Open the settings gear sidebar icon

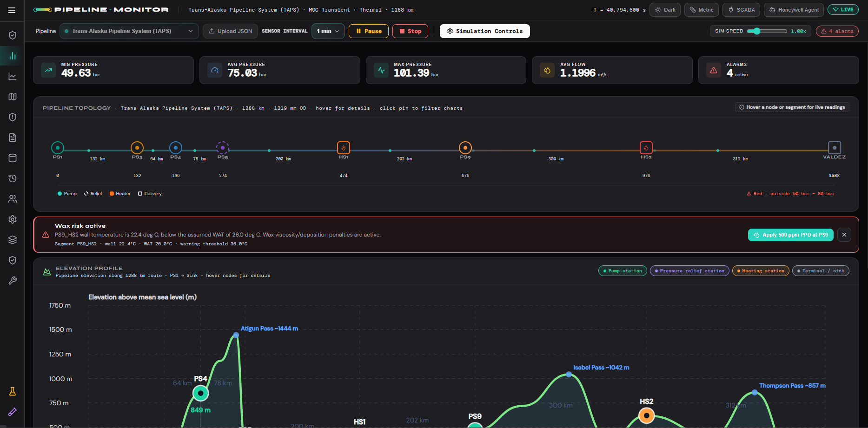point(13,219)
